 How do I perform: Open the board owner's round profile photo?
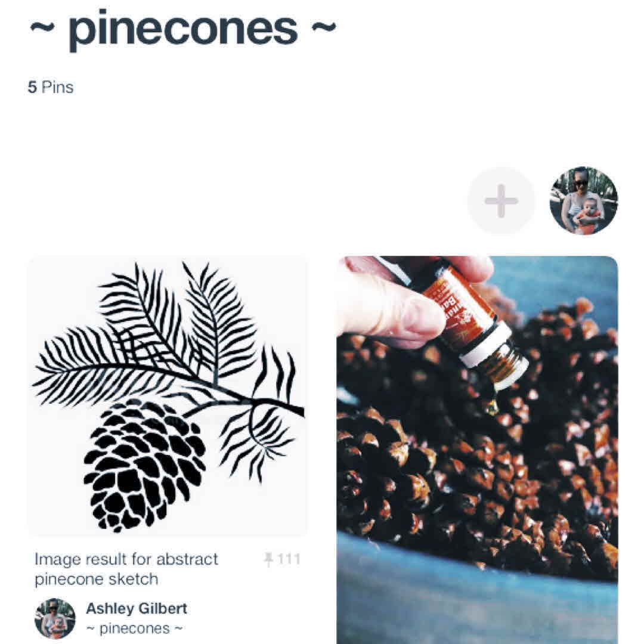[x=584, y=201]
